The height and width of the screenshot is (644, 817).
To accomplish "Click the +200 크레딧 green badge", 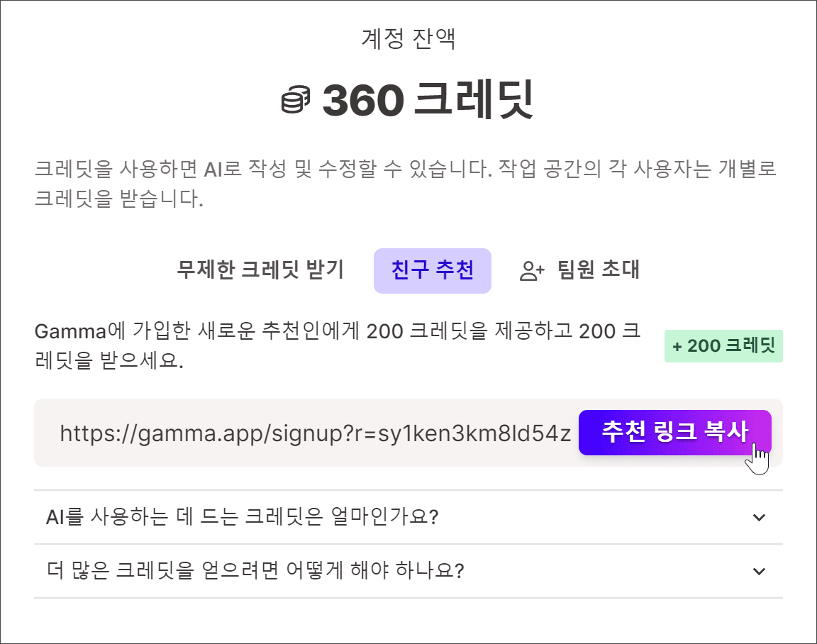I will (723, 346).
